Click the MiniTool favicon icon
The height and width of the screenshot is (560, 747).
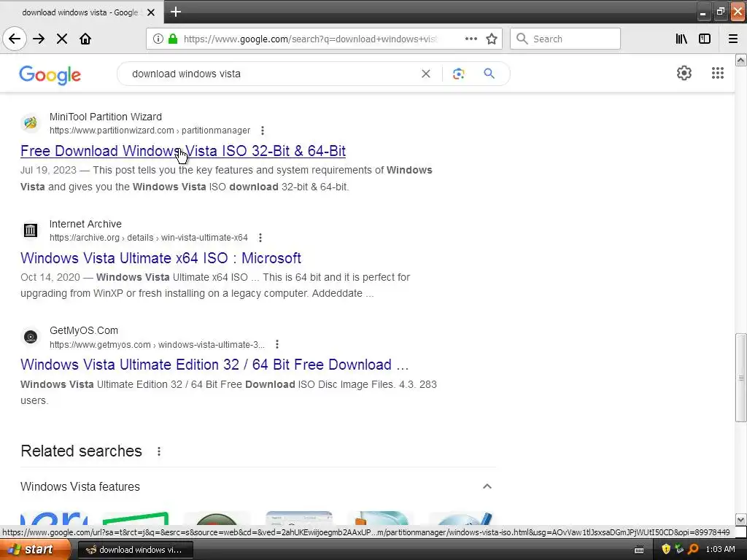(x=31, y=122)
